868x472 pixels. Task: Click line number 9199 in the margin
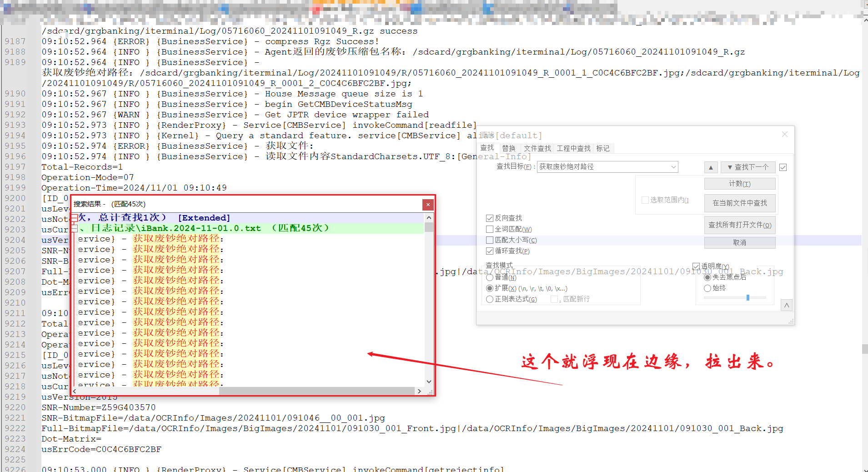click(x=15, y=188)
